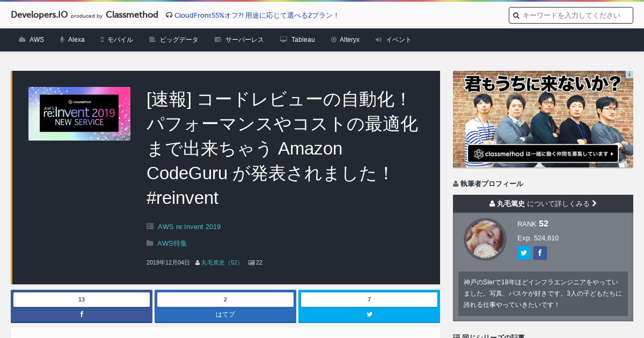Click the speaker icon beside イベント
The image size is (644, 338).
(x=378, y=40)
